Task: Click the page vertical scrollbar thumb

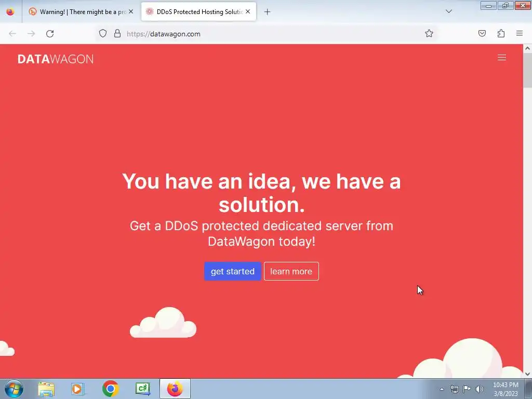Action: [528, 70]
